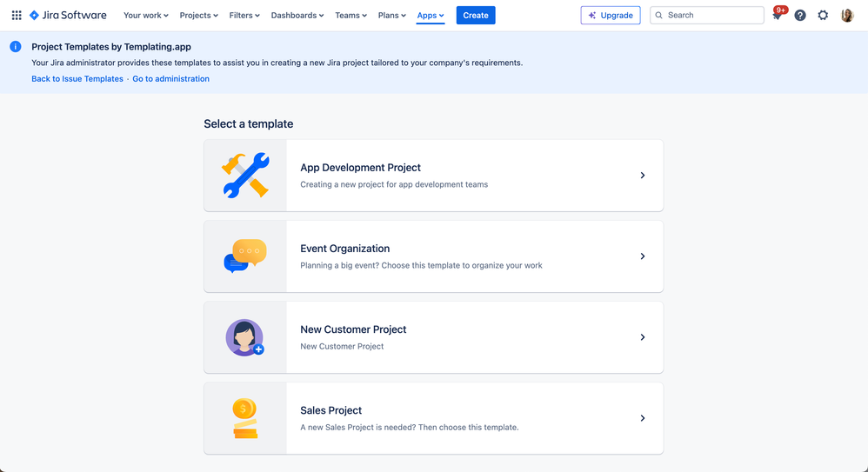The width and height of the screenshot is (868, 472).
Task: Click the blue info icon in banner
Action: (16, 47)
